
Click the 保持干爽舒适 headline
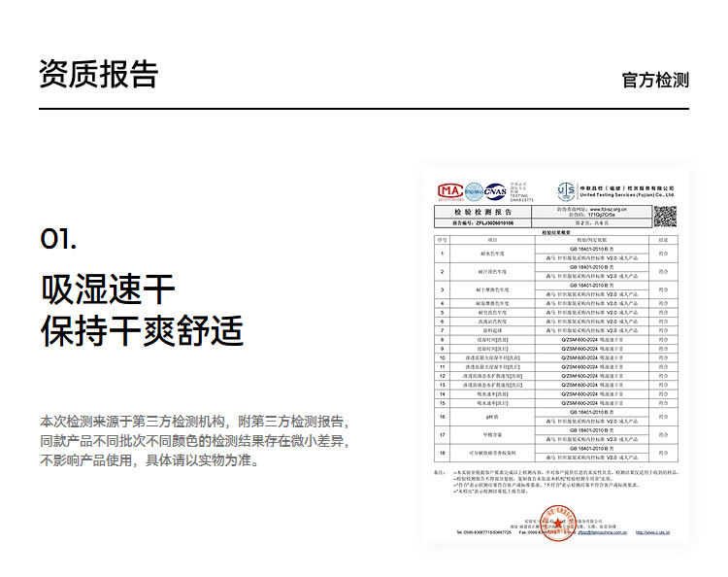click(142, 331)
